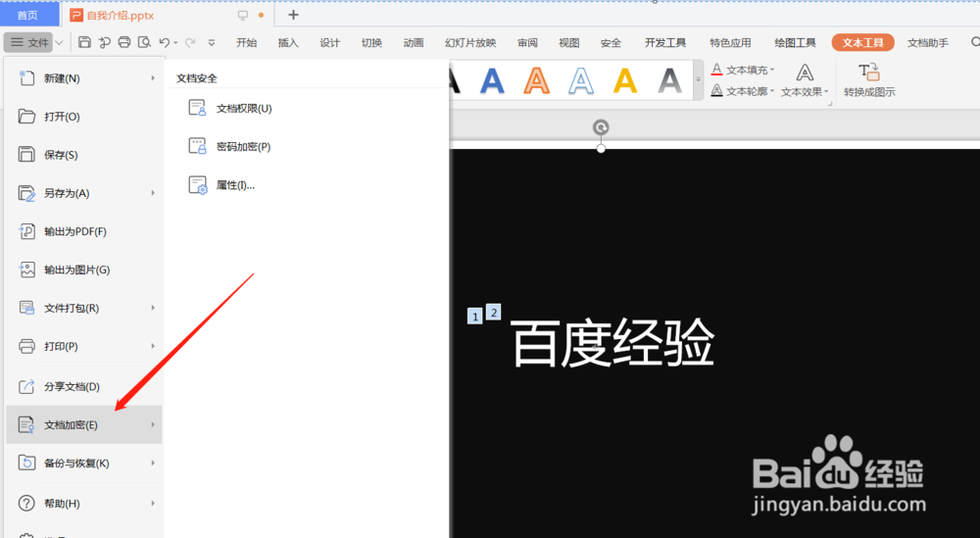
Task: Expand the submenu arrow next to 打印(P)
Action: pyautogui.click(x=153, y=346)
